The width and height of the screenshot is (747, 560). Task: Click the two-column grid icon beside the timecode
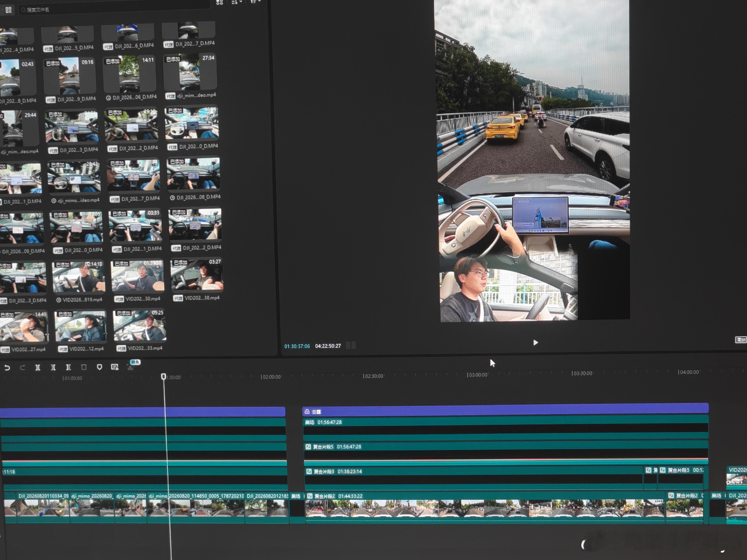[x=351, y=345]
